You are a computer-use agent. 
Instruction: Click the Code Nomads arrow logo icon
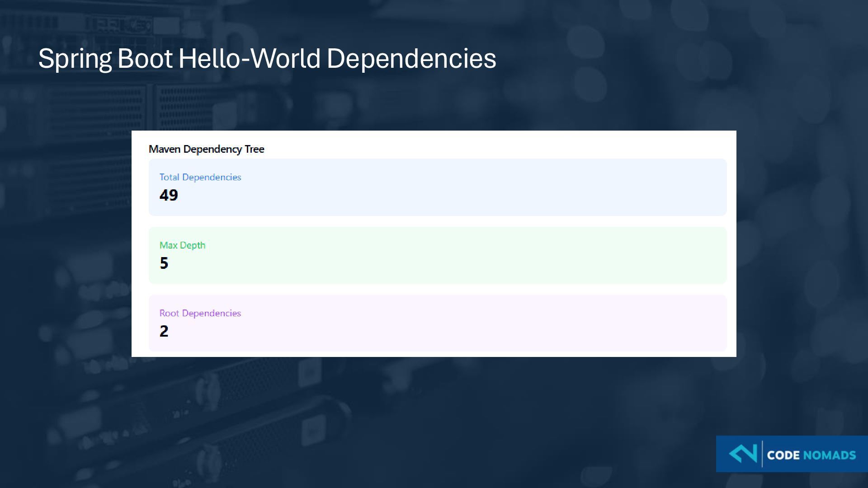[x=743, y=454]
